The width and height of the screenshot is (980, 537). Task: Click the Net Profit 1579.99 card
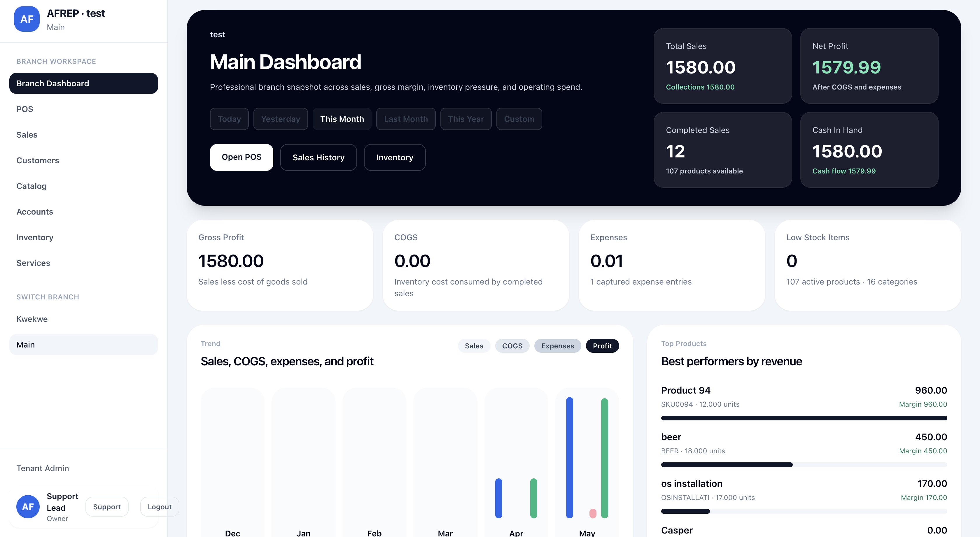pos(869,66)
